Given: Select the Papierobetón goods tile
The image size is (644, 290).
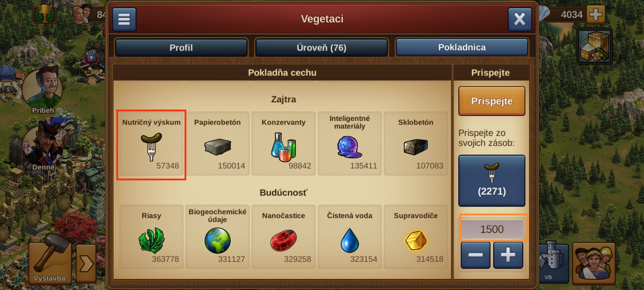Looking at the screenshot, I should (x=218, y=144).
